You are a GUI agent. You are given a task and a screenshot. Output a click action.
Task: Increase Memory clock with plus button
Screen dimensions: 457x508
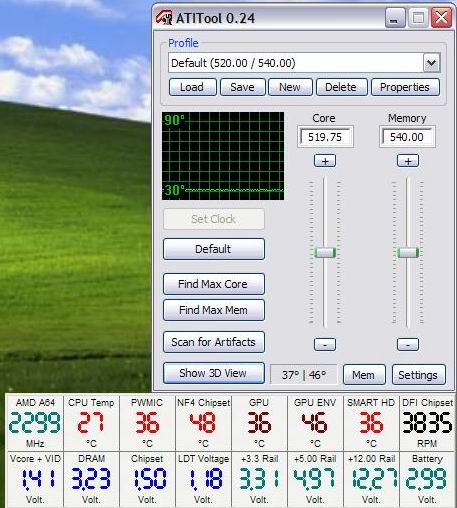click(x=408, y=161)
